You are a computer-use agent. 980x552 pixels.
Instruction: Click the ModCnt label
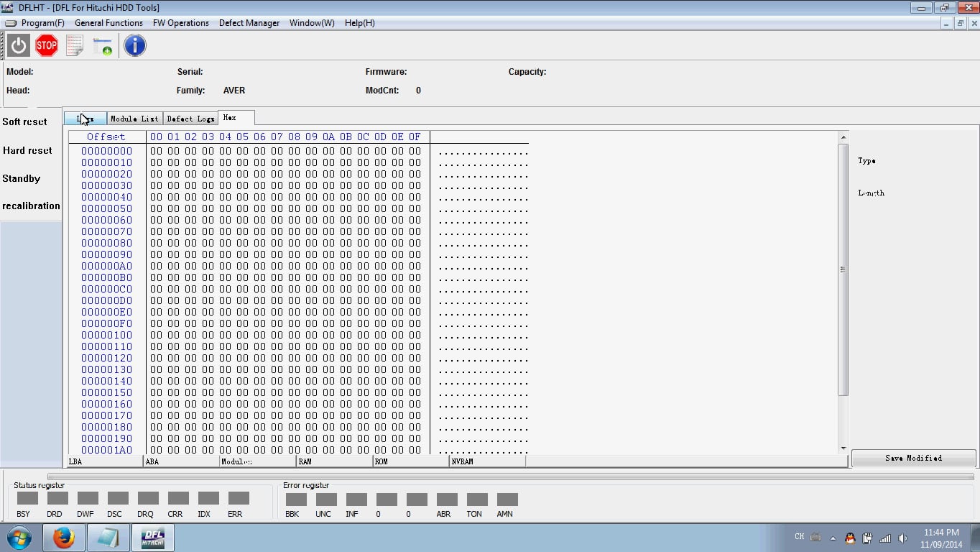coord(382,91)
